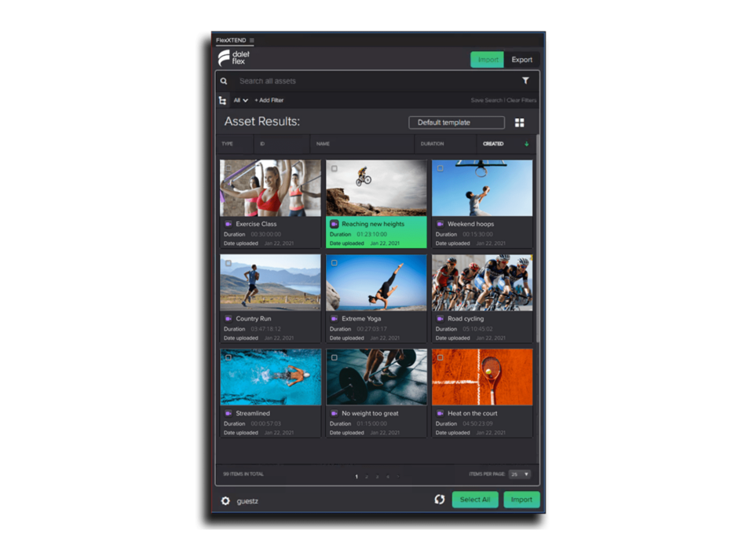
Task: Expand the All filter dropdown
Action: point(240,101)
